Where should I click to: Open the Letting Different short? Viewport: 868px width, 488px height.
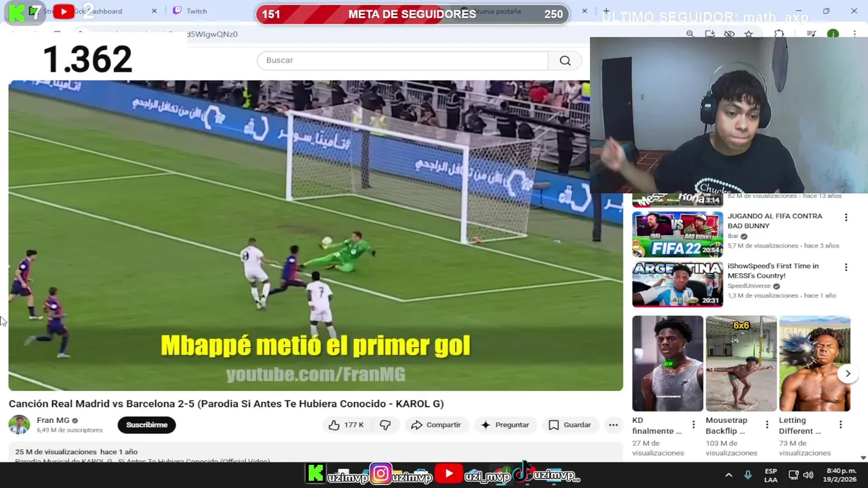pyautogui.click(x=814, y=363)
